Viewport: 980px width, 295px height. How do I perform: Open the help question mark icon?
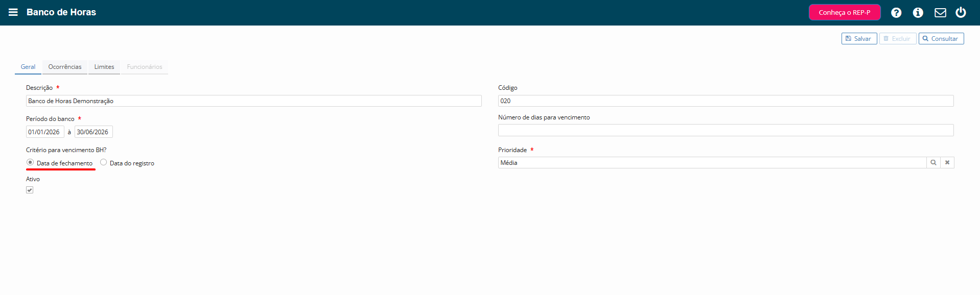[x=896, y=13]
